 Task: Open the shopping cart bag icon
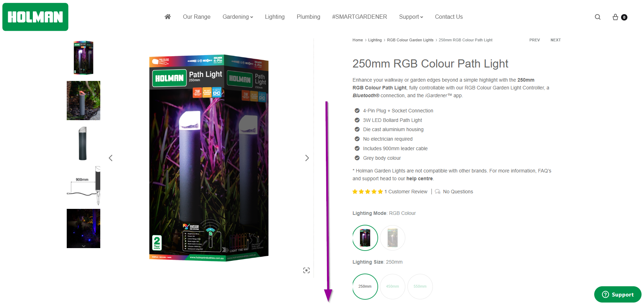click(x=615, y=17)
